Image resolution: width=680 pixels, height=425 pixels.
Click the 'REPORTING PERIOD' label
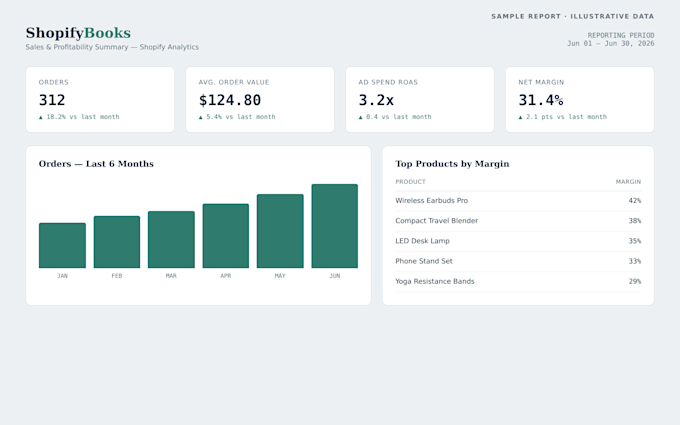point(621,35)
